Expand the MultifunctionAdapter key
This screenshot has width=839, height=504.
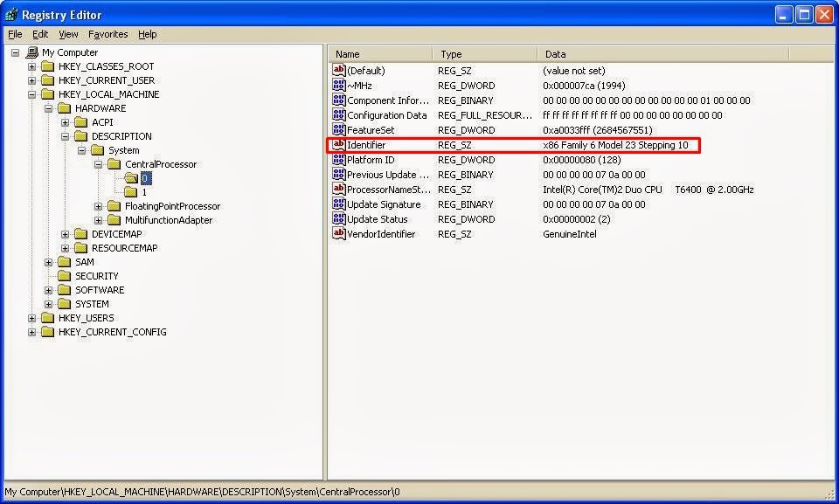99,220
